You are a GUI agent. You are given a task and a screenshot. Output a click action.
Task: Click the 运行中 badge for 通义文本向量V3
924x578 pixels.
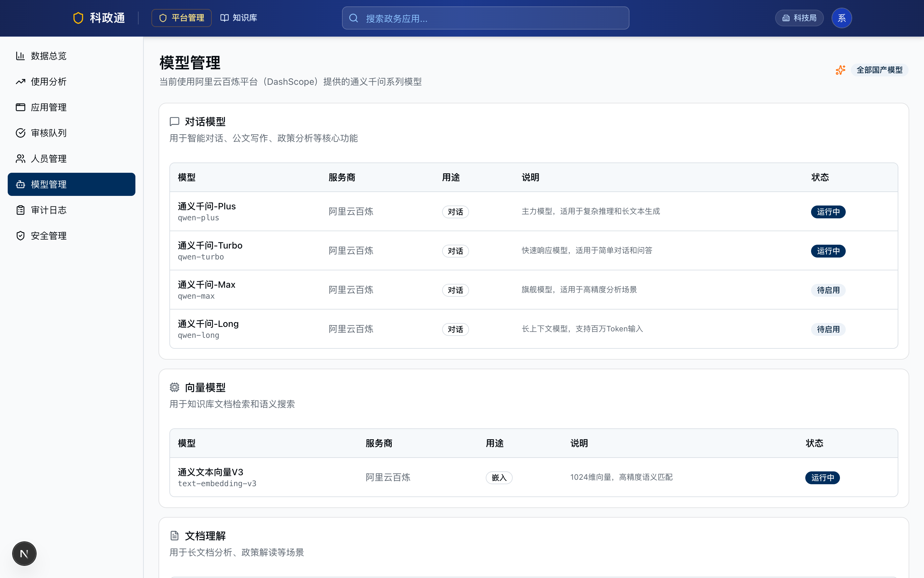click(822, 477)
